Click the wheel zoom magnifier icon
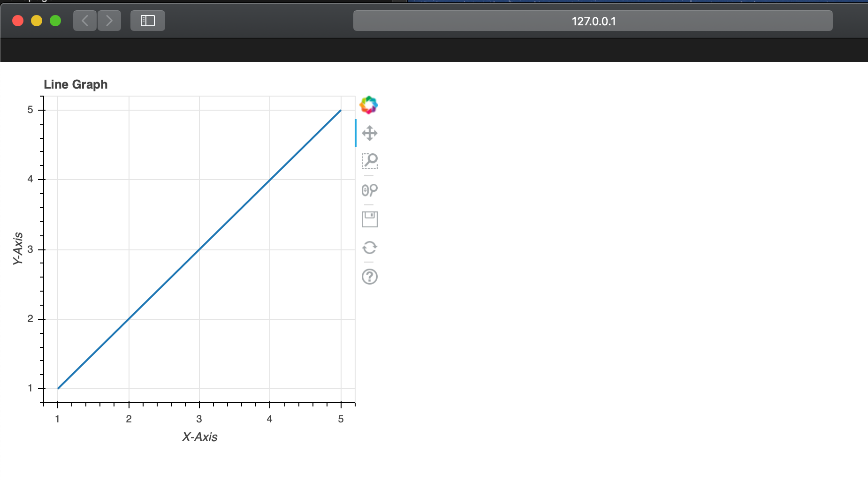The height and width of the screenshot is (481, 868). pos(370,190)
